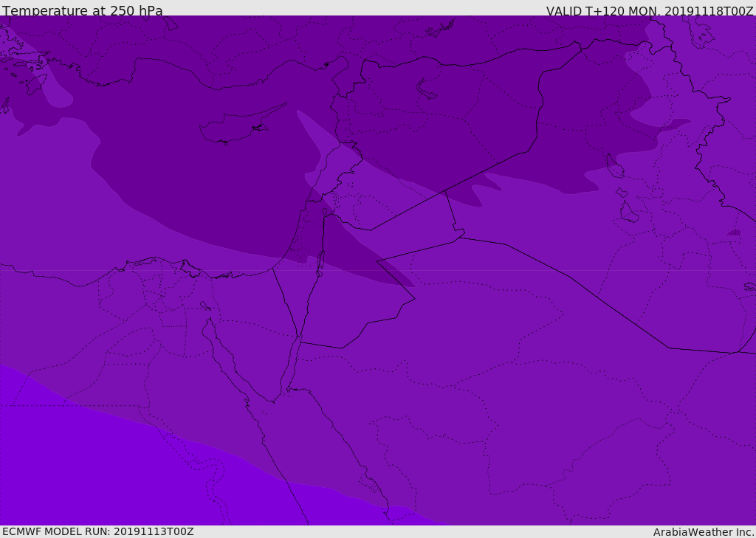The image size is (756, 538).
Task: Click Lake Assad in northern Syria
Action: [427, 89]
